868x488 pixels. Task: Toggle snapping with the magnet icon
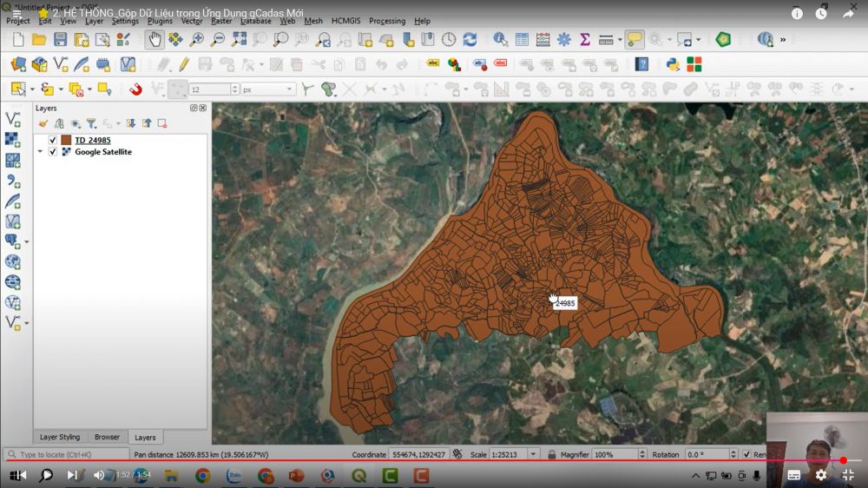coord(135,89)
